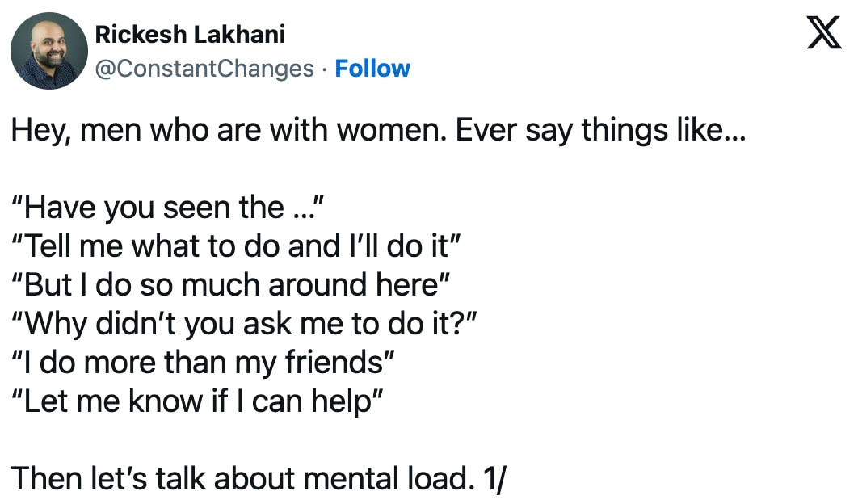This screenshot has width=858, height=504.
Task: Click the "Then let's talk about" closing line
Action: pyautogui.click(x=259, y=478)
